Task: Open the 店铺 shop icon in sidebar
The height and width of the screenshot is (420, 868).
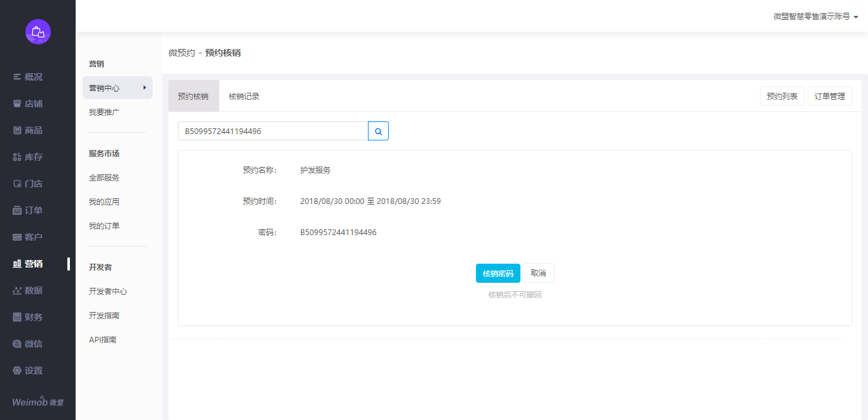Action: pyautogui.click(x=17, y=104)
